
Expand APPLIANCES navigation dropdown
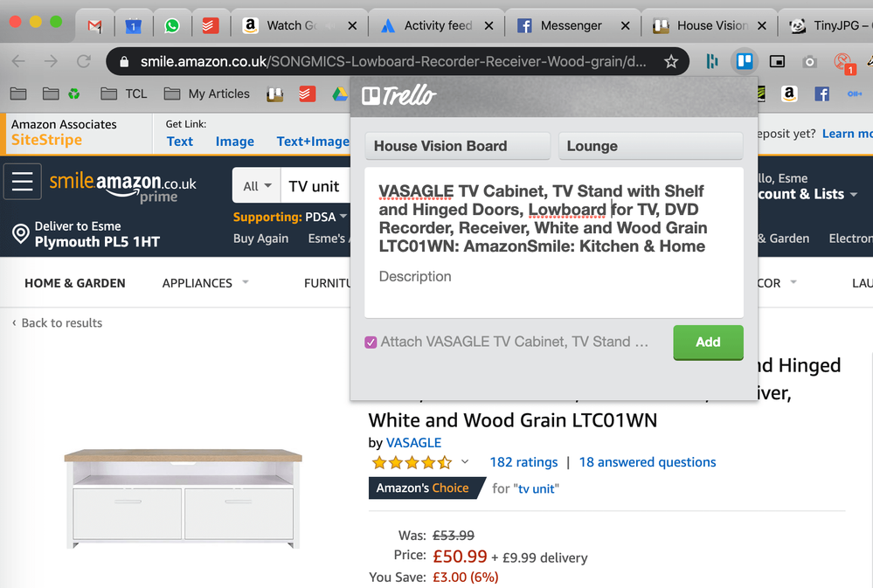pyautogui.click(x=204, y=283)
